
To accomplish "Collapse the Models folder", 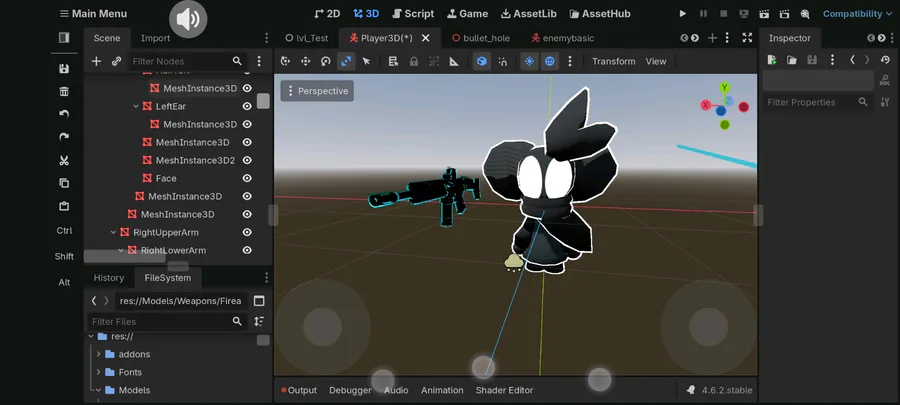I will pos(99,390).
